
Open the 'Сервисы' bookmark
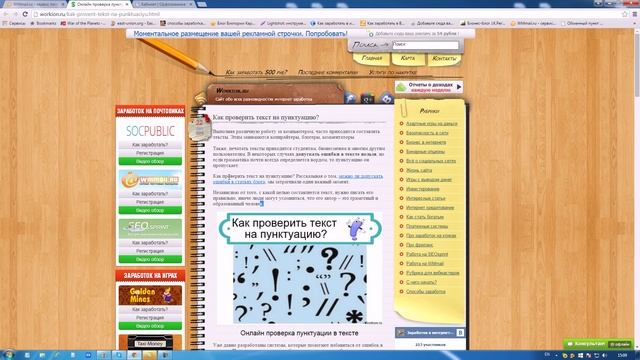[14, 23]
